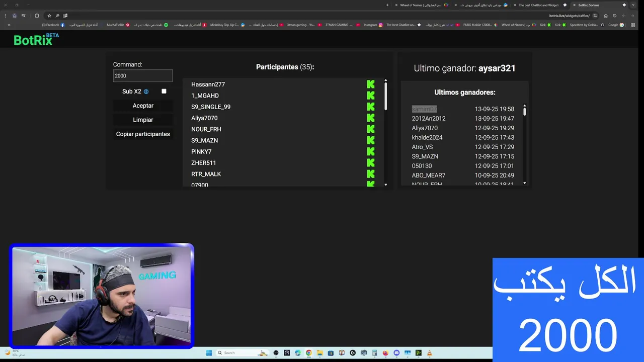The width and height of the screenshot is (644, 362).
Task: Open Firefox from the taskbar
Action: (385, 353)
